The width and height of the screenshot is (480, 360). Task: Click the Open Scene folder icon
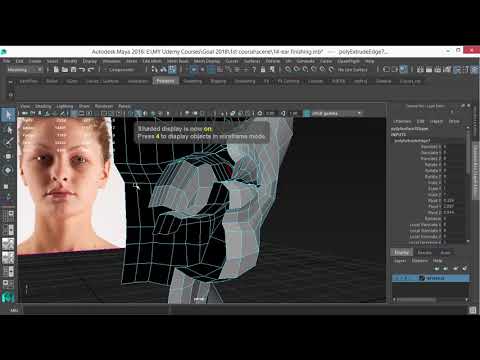[65, 69]
